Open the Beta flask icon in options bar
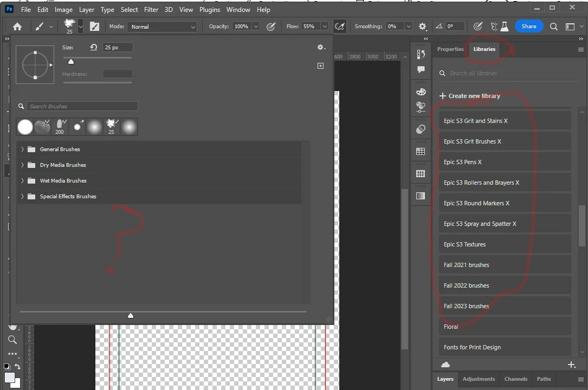Image resolution: width=588 pixels, height=390 pixels. pos(505,27)
